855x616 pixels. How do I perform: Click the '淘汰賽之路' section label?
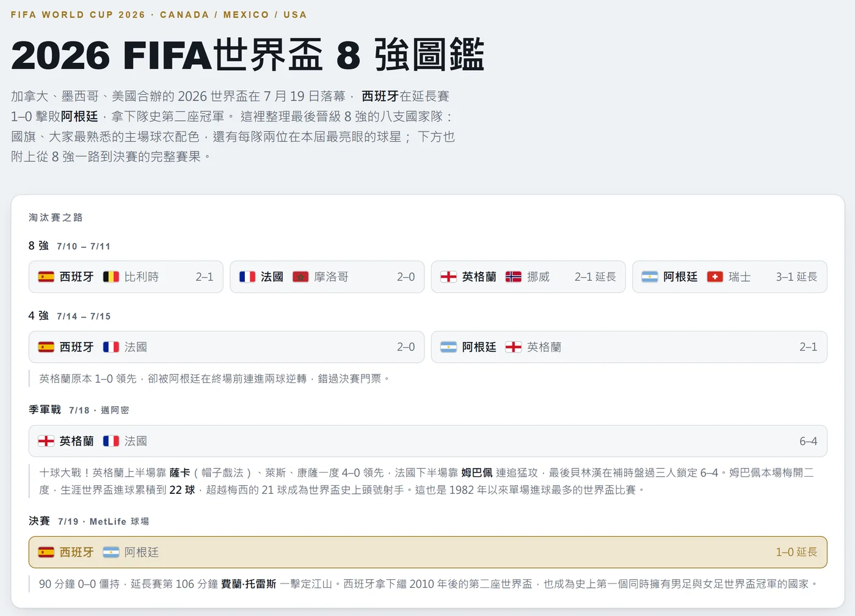pos(56,217)
